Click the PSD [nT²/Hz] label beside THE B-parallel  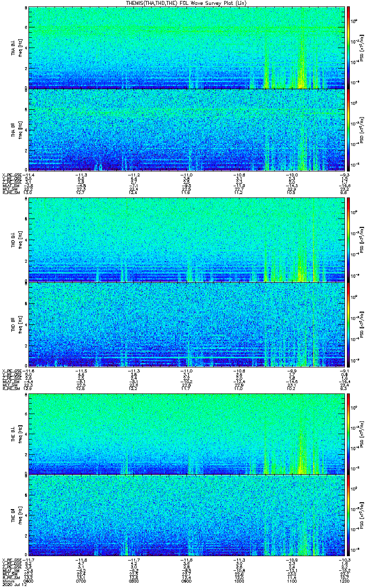[x=362, y=515]
